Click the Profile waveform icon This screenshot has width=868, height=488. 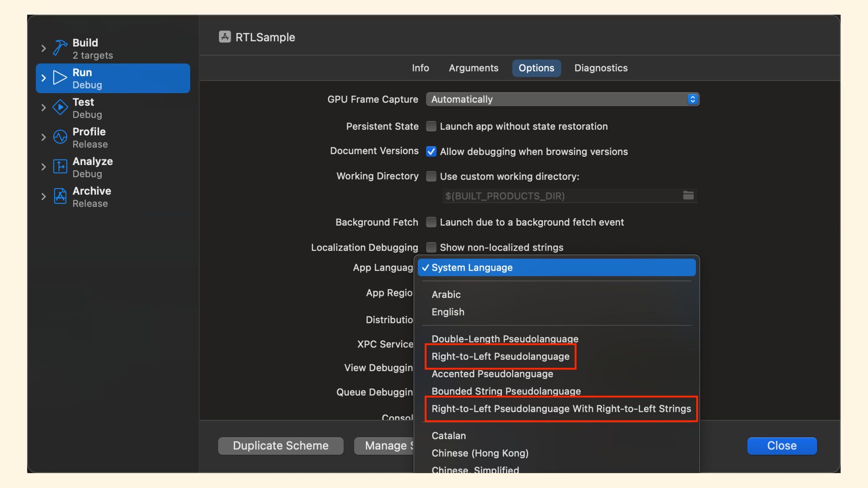[x=60, y=137]
